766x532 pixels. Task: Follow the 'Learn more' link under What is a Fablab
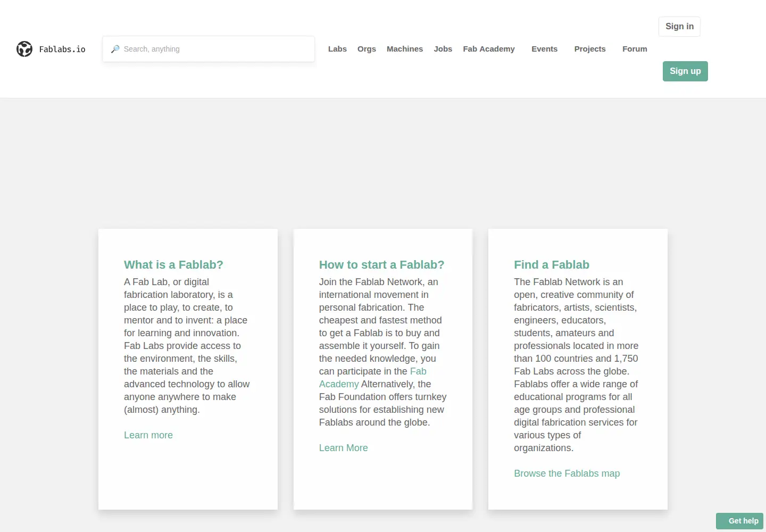[x=148, y=435]
